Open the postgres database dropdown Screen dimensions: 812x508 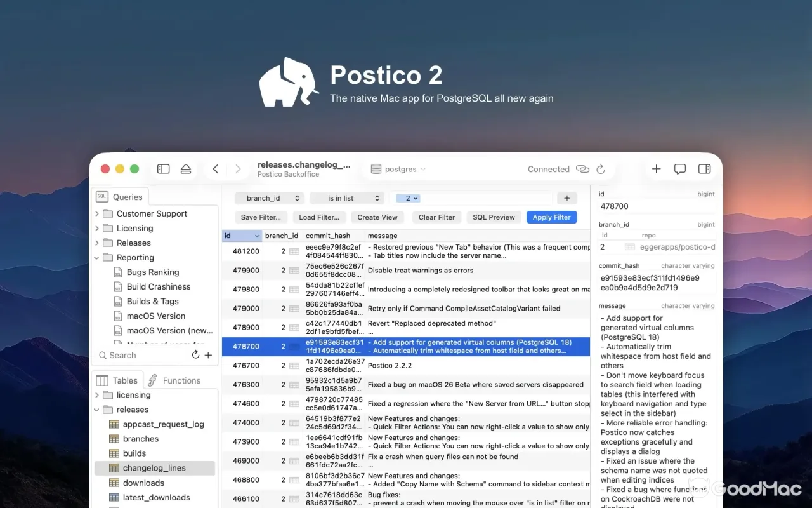click(398, 169)
